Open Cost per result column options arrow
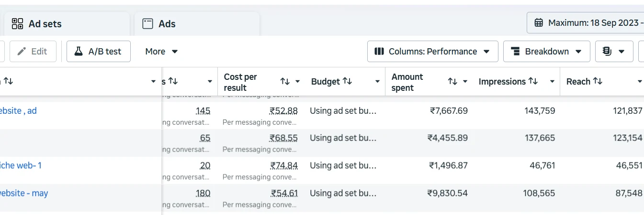 pyautogui.click(x=297, y=82)
